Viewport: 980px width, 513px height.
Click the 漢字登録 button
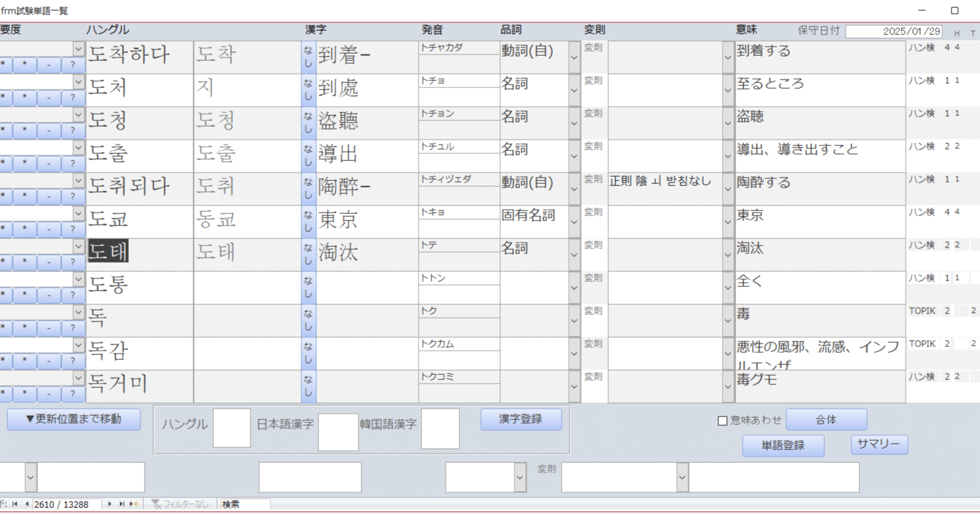point(521,419)
